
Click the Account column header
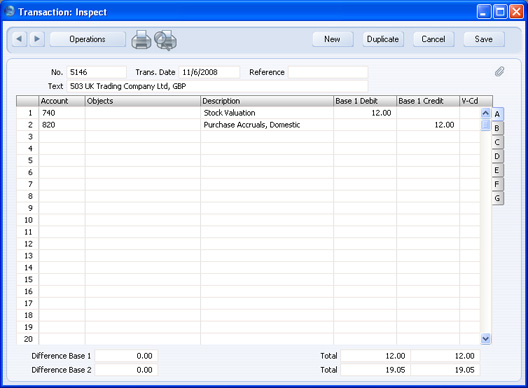[x=62, y=101]
